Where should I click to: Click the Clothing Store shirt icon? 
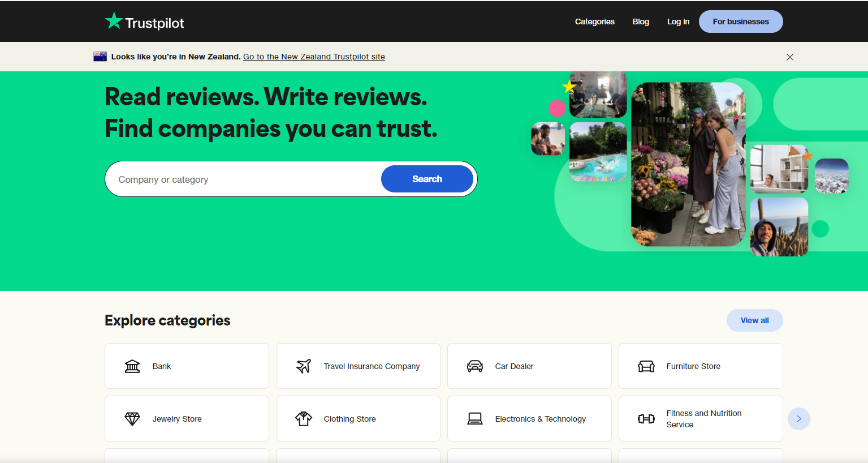point(304,419)
